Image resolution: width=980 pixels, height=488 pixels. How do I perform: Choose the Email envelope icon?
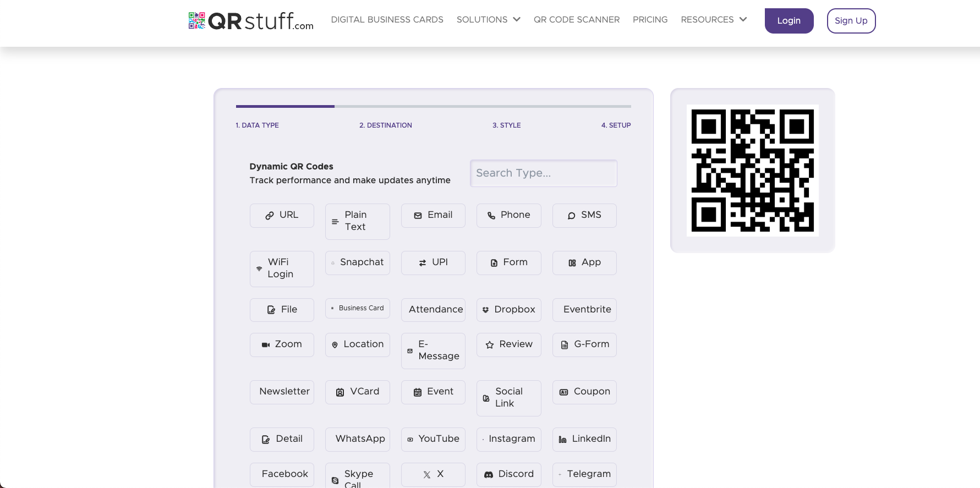(418, 216)
